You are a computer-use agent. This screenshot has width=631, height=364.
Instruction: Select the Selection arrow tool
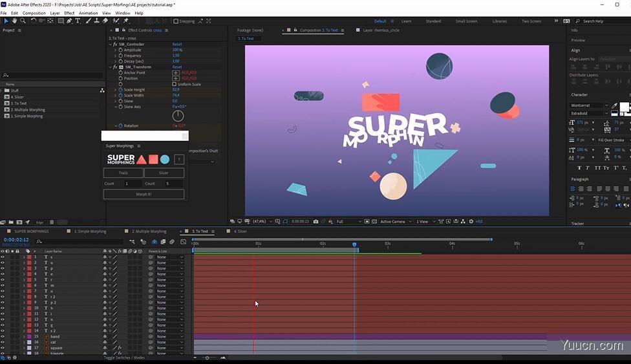click(x=6, y=21)
